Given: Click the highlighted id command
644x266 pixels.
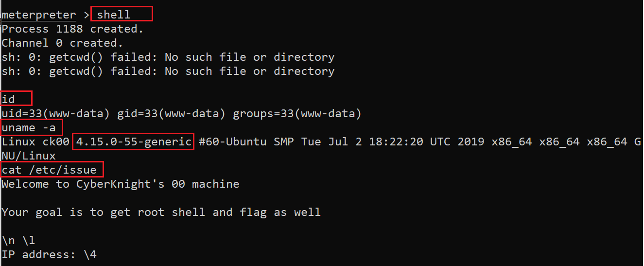Looking at the screenshot, I should click(9, 99).
